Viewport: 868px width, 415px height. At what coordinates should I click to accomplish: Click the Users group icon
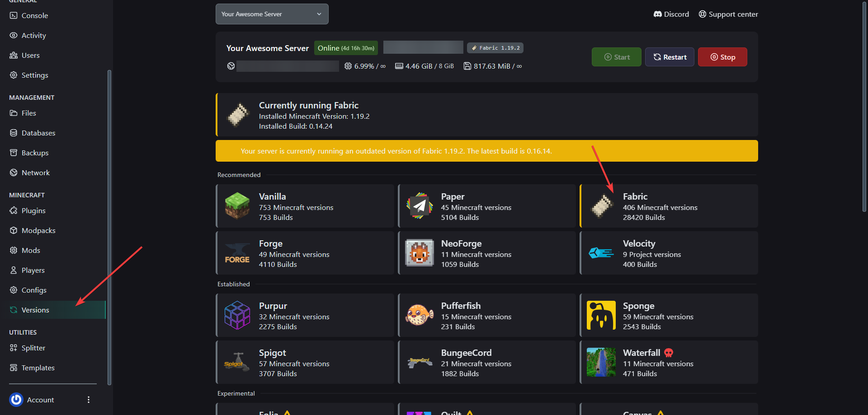click(x=14, y=55)
